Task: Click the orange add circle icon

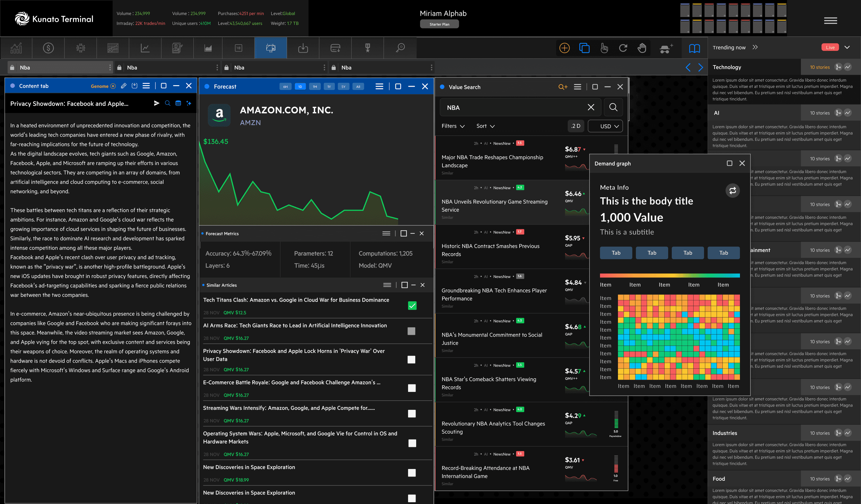Action: coord(564,48)
